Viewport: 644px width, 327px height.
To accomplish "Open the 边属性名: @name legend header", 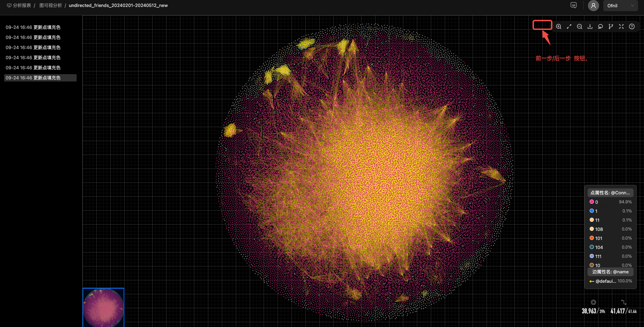I will [x=610, y=272].
